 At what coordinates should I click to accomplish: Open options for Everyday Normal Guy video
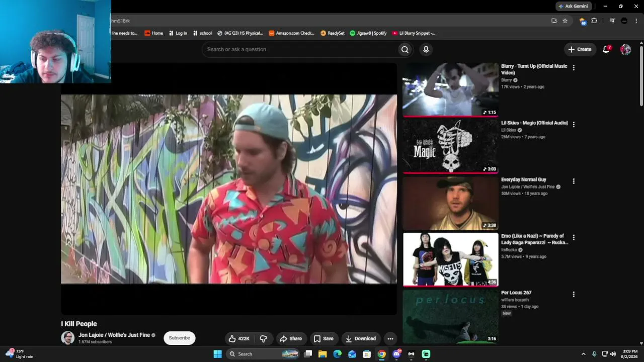point(574,181)
